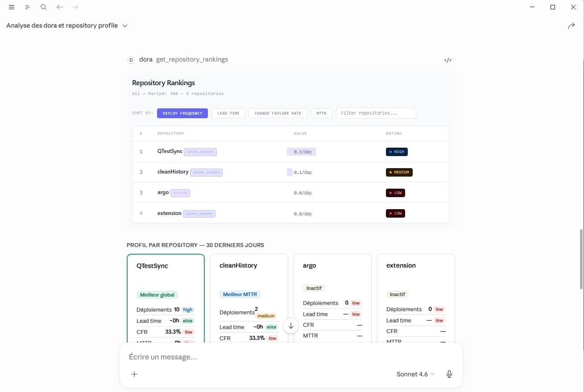Image resolution: width=584 pixels, height=392 pixels.
Task: Click the D badge beside dora
Action: pos(131,60)
